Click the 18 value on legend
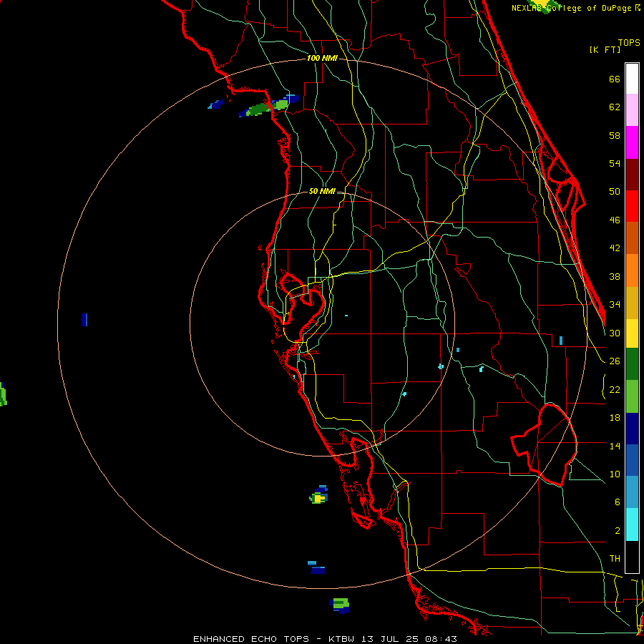This screenshot has width=644, height=644. coord(615,418)
